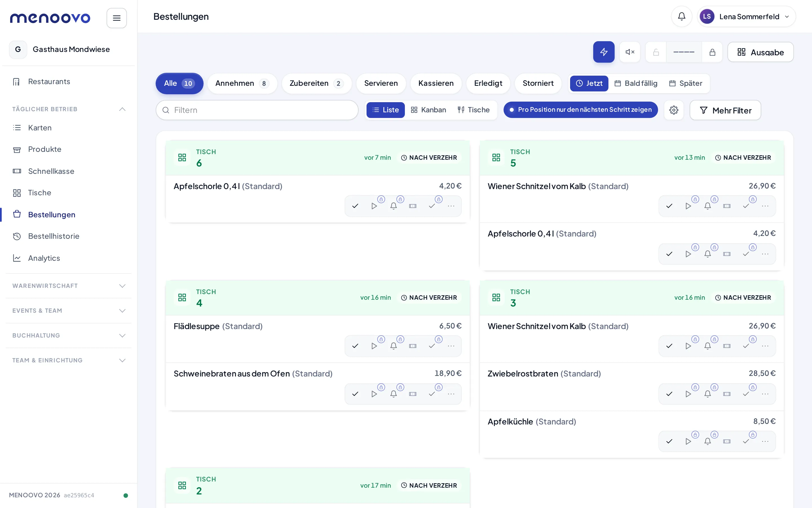Open three-dots menu for Tisch 3 Wiener Schnitzel

tap(765, 346)
